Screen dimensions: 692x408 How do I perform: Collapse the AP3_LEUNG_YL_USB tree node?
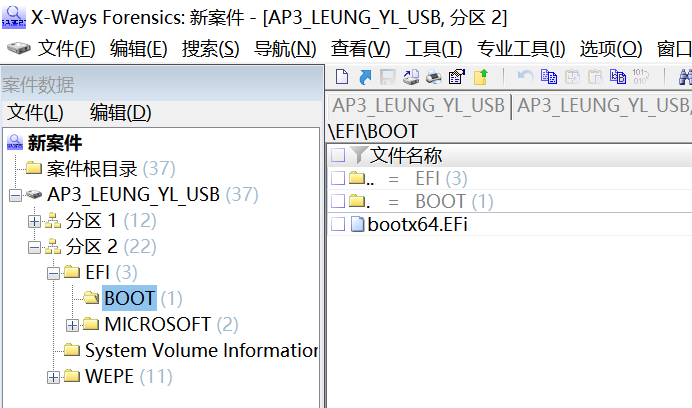pyautogui.click(x=15, y=195)
